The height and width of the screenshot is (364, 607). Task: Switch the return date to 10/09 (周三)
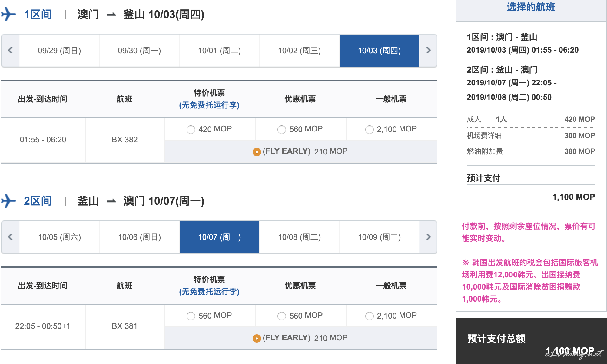point(380,237)
